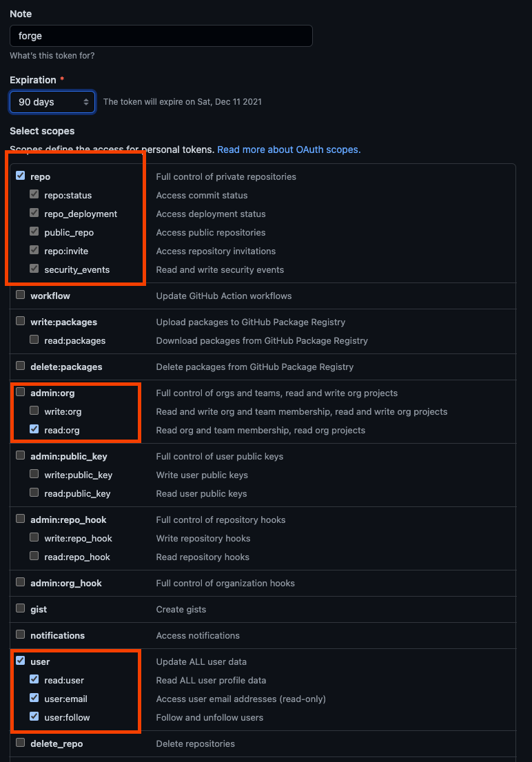This screenshot has height=762, width=532.
Task: Tick the delete_repo scope checkbox
Action: click(21, 742)
